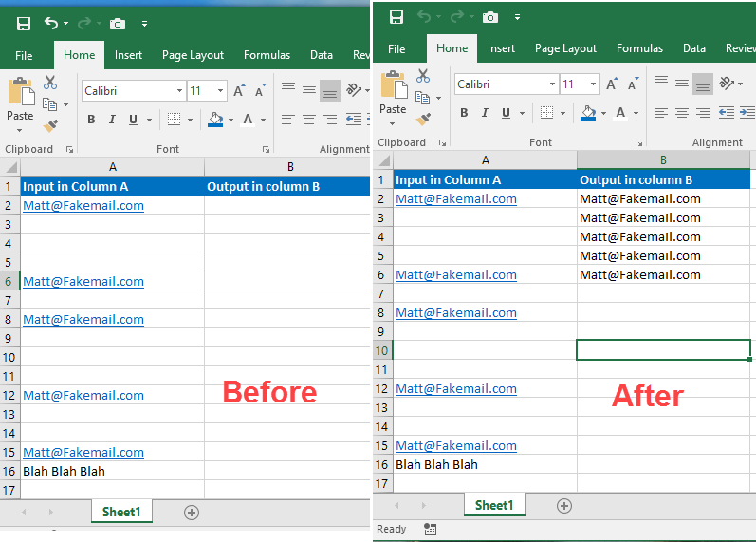
Task: Open Font dialog launcher in Before window
Action: coord(266,149)
